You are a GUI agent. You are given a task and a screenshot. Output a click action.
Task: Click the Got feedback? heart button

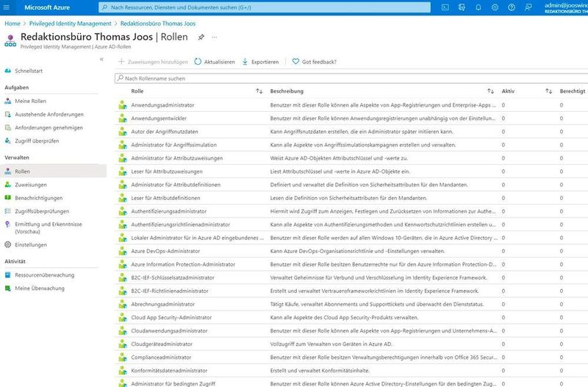[315, 62]
